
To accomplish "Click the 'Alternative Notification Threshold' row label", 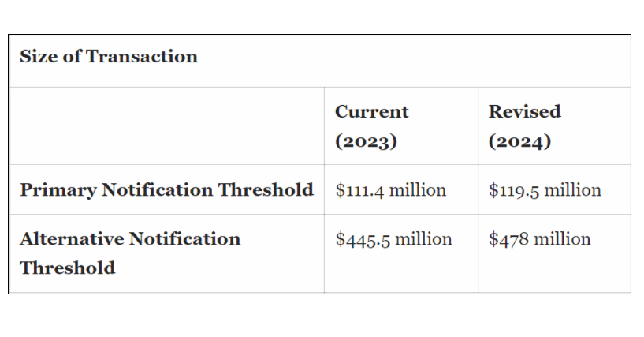I will pos(130,253).
